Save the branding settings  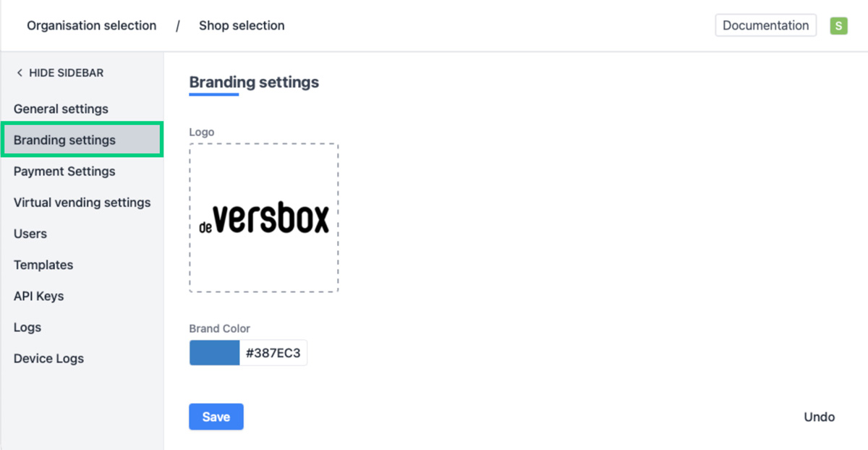point(216,417)
